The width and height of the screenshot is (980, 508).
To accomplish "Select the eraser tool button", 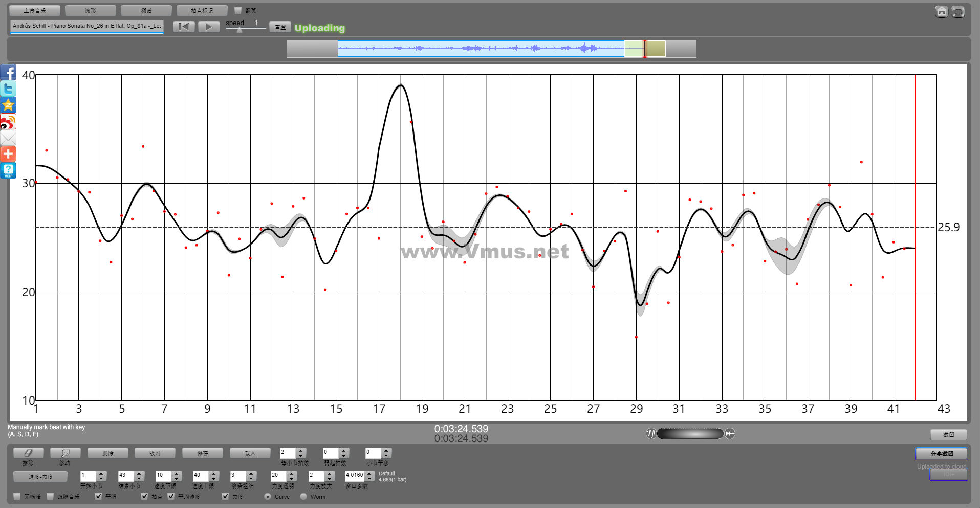I will pos(28,453).
